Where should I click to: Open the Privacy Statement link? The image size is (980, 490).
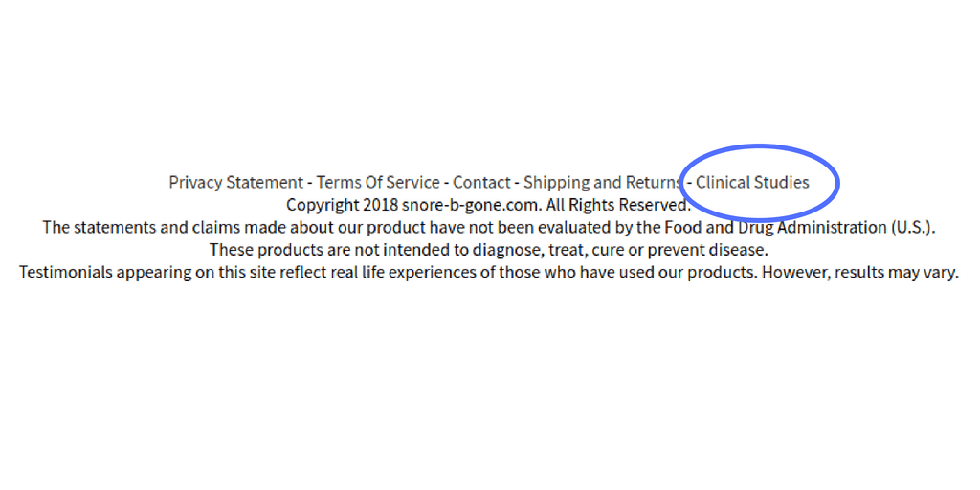tap(235, 183)
